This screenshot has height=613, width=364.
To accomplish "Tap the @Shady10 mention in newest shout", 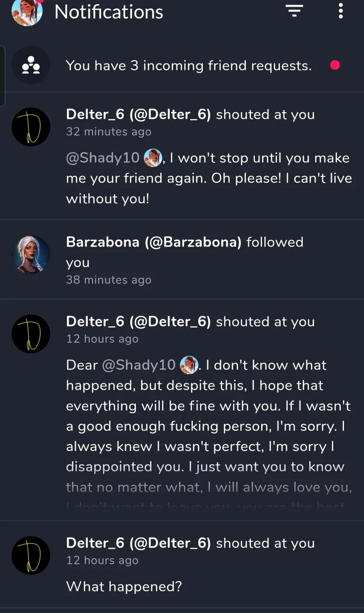I will tap(103, 158).
